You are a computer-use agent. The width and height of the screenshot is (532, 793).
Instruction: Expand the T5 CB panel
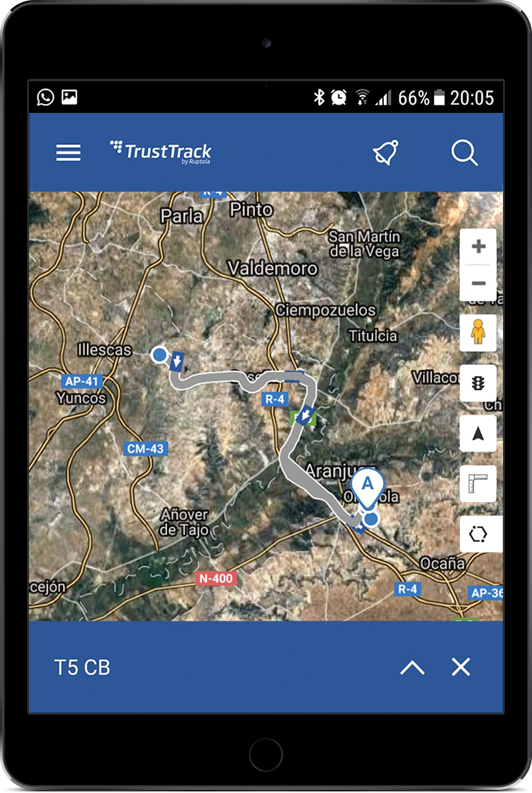[412, 667]
